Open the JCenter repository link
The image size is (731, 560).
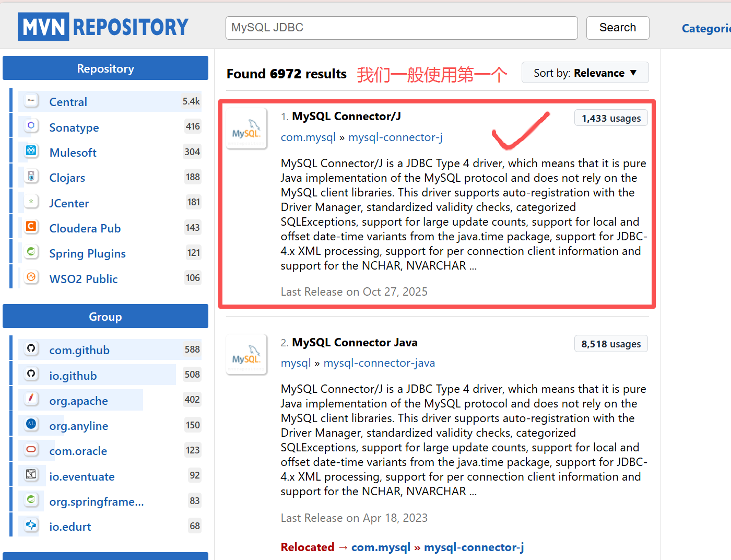(x=69, y=203)
